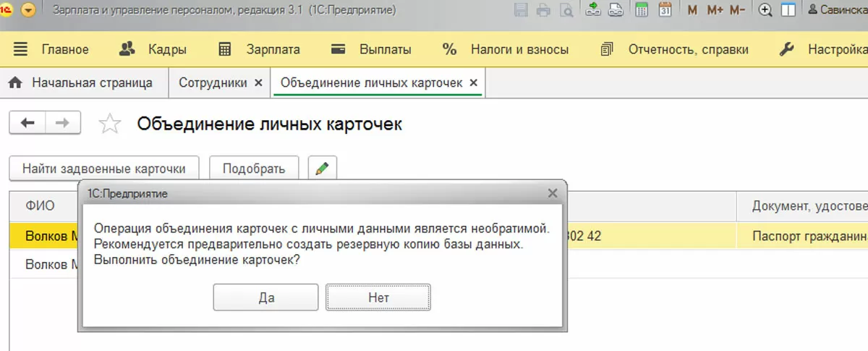868x351 pixels.
Task: Select the highlighted Волков row name
Action: (x=51, y=236)
